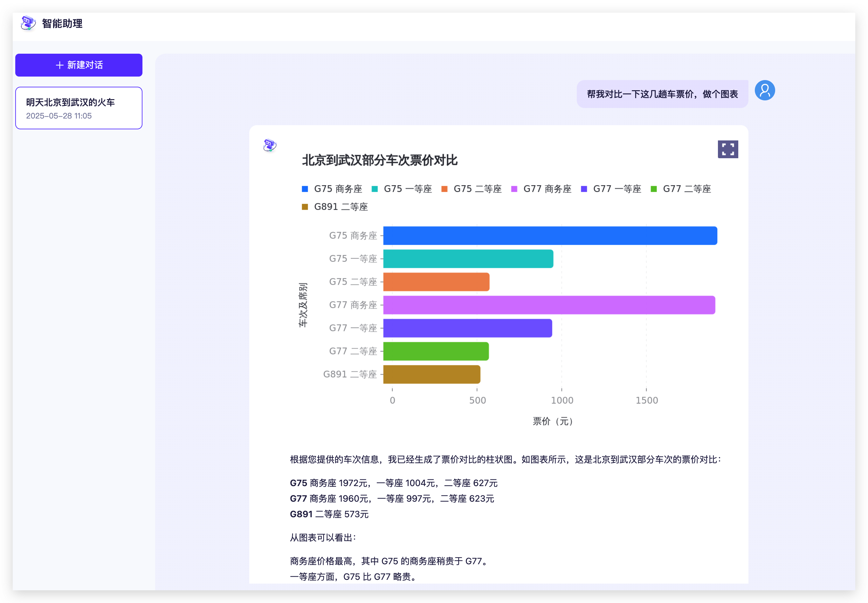Click the fullscreen expand chart icon

pos(728,149)
